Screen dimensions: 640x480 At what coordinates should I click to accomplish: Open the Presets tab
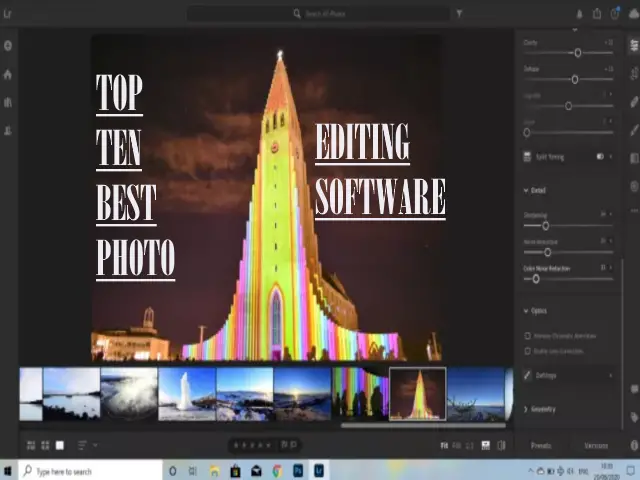541,446
